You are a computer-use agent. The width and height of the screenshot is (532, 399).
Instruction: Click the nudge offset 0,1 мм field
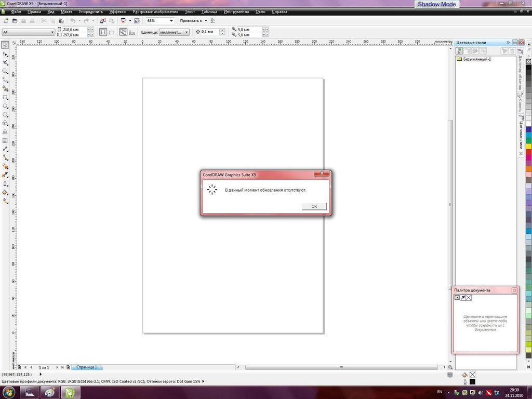210,32
